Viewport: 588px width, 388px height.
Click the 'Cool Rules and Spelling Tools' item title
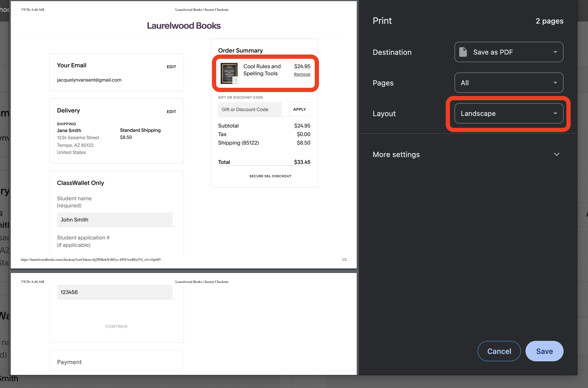pyautogui.click(x=262, y=70)
